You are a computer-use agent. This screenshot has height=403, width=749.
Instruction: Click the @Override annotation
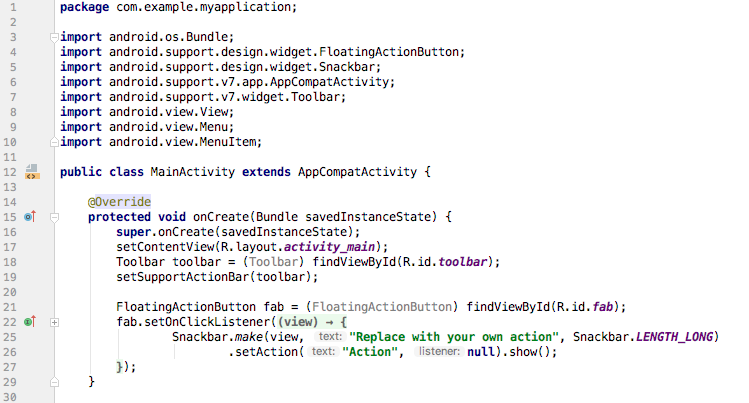click(x=119, y=202)
